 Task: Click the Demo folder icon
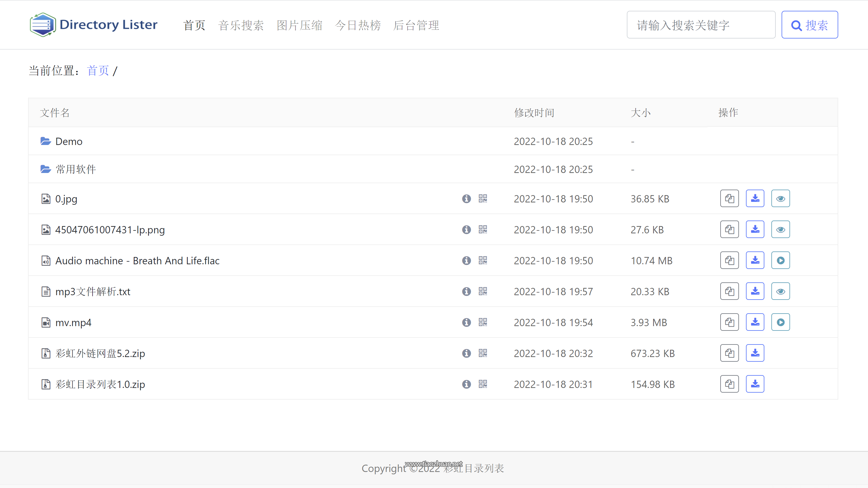pos(46,141)
